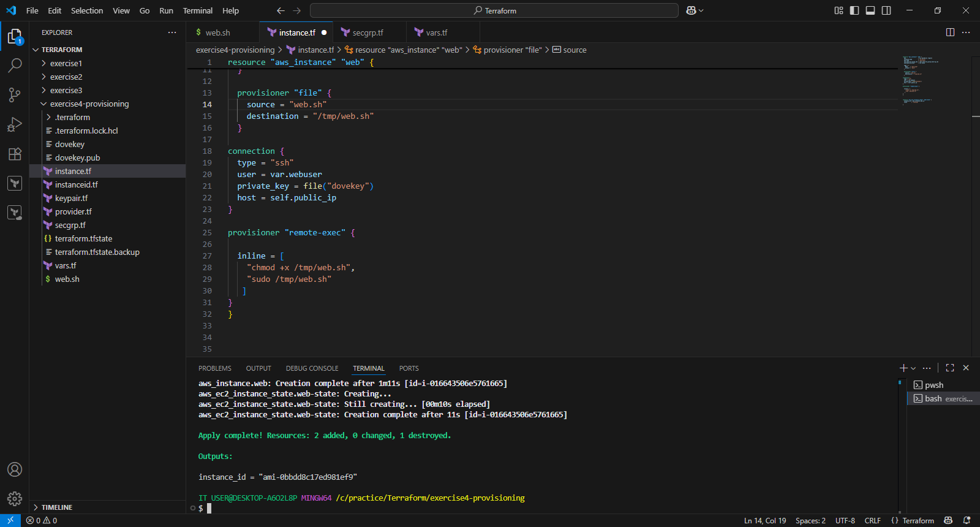Expand the exercise2 folder

point(43,77)
